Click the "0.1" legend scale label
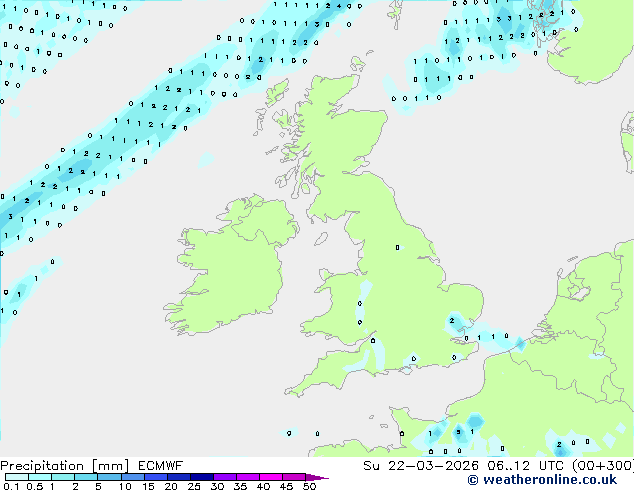 (11, 486)
